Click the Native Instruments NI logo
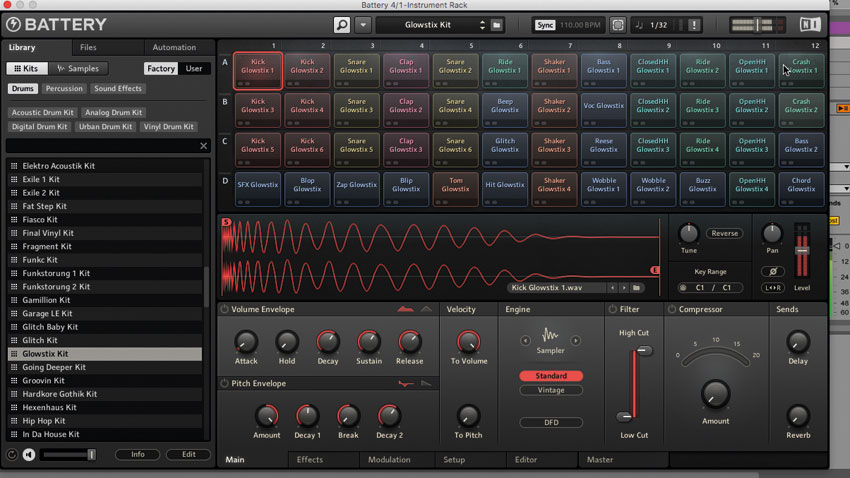 coord(810,24)
